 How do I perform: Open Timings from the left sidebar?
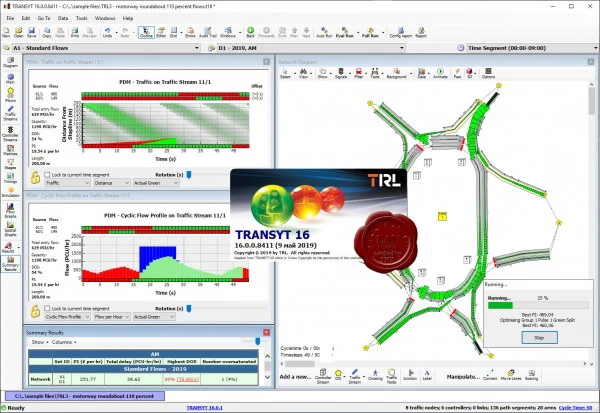pyautogui.click(x=10, y=178)
